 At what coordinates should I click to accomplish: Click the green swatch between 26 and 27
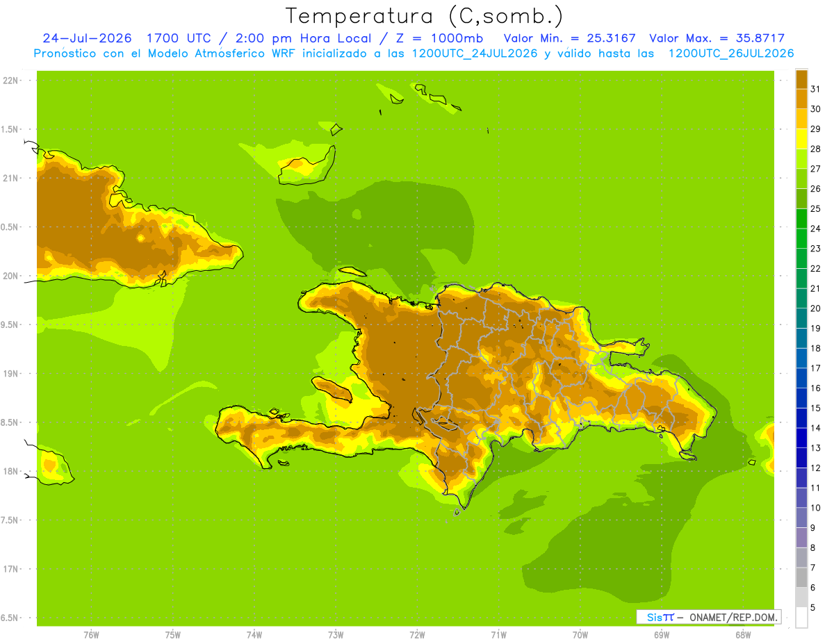click(801, 179)
